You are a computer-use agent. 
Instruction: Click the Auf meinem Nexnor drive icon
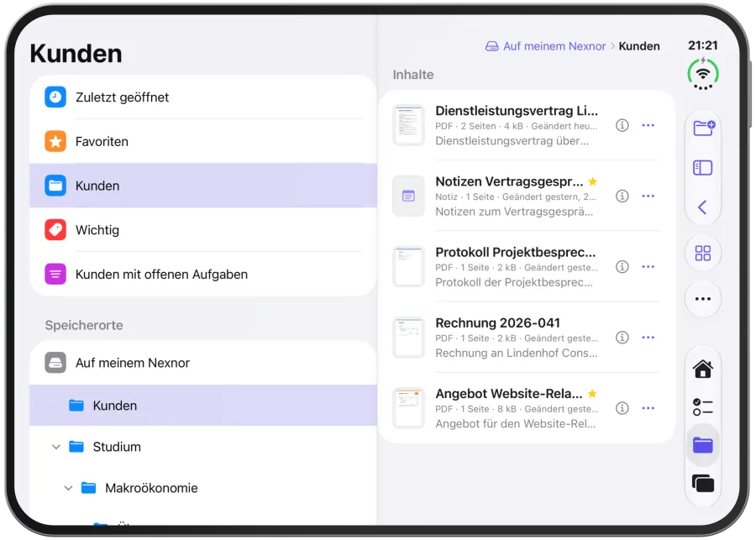tap(55, 363)
